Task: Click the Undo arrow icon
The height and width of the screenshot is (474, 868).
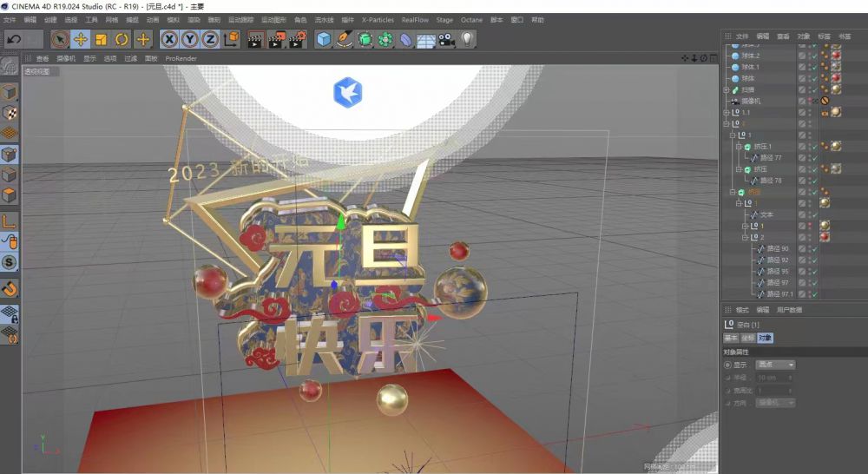Action: 14,39
